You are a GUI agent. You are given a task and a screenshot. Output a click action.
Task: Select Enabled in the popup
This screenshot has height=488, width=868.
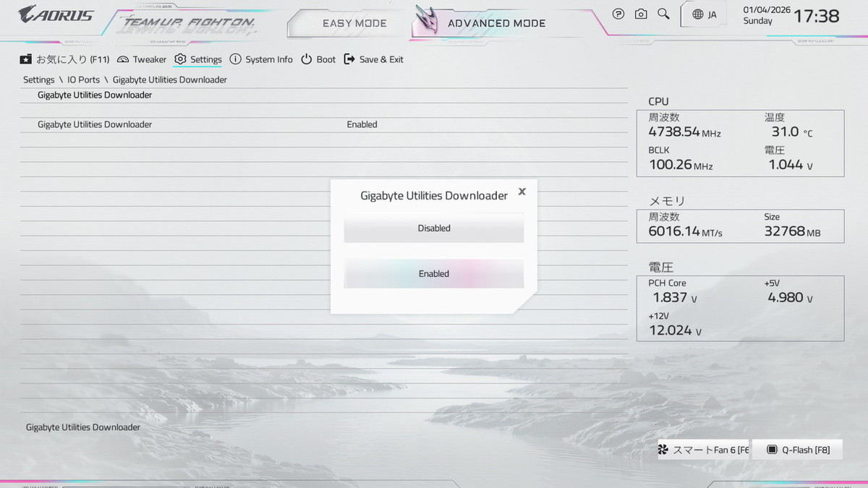pyautogui.click(x=434, y=274)
